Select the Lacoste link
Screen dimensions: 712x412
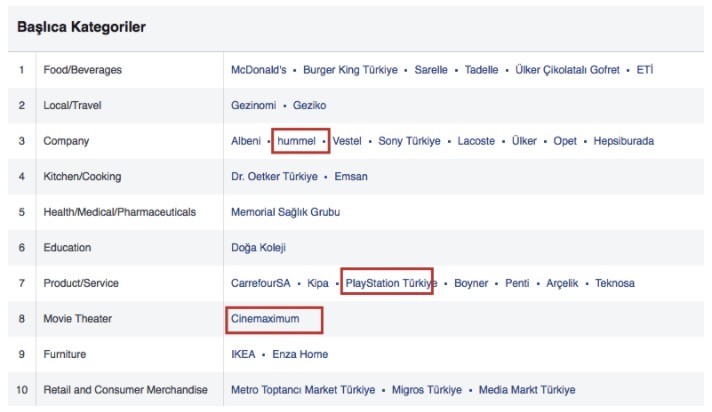[x=476, y=141]
